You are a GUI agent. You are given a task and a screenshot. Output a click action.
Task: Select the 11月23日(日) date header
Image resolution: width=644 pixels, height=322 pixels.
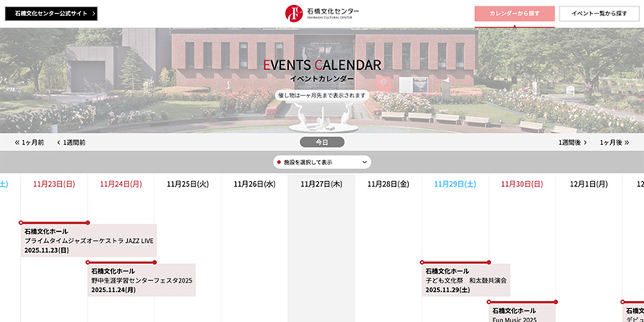[x=54, y=184]
